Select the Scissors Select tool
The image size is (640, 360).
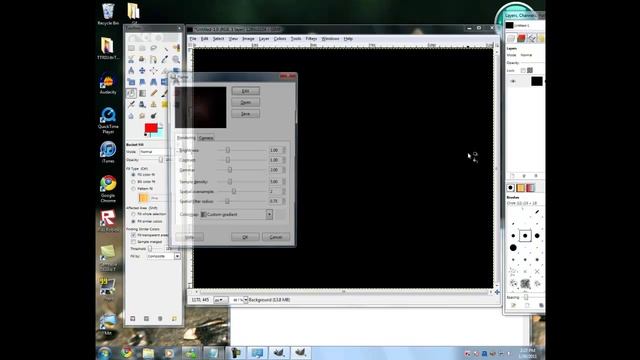[x=131, y=59]
